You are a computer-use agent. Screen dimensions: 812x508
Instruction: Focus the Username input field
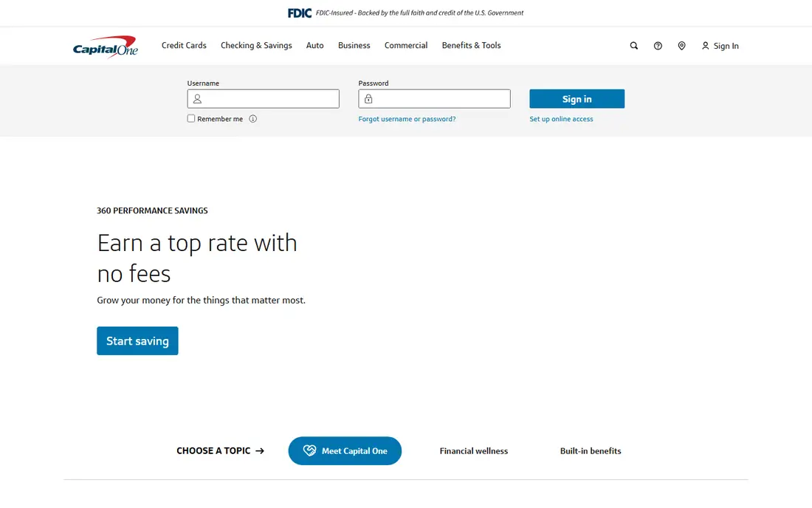pyautogui.click(x=263, y=99)
